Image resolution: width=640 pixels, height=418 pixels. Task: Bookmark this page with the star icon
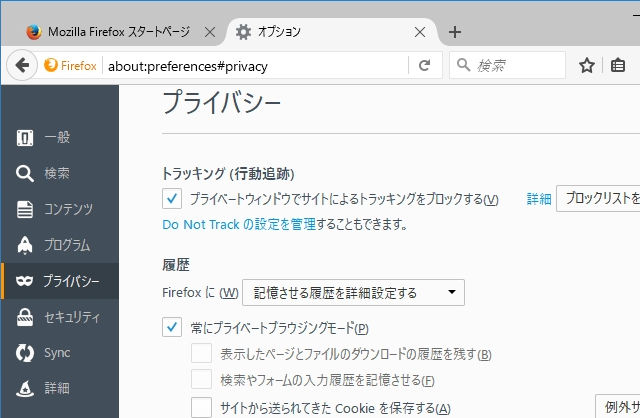[587, 65]
